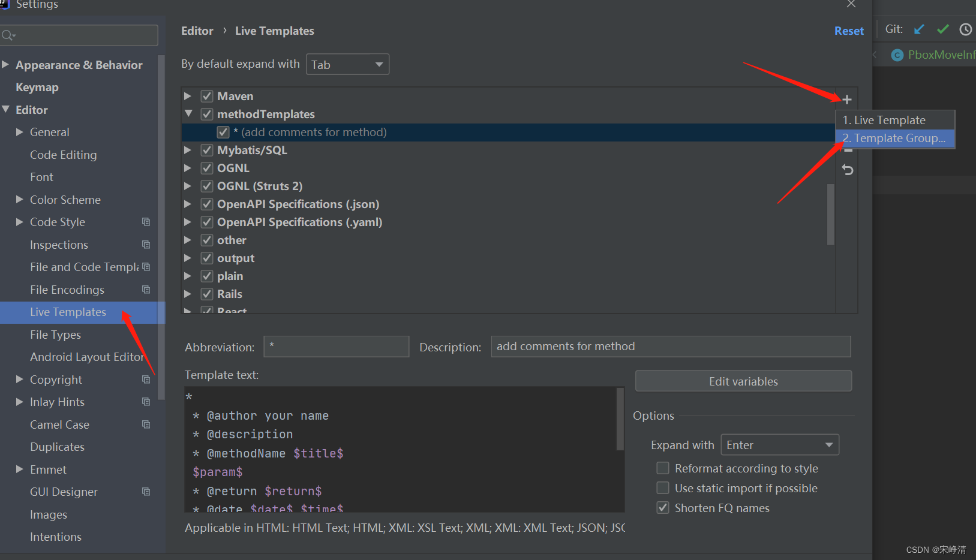Click the Description input field

pyautogui.click(x=671, y=347)
